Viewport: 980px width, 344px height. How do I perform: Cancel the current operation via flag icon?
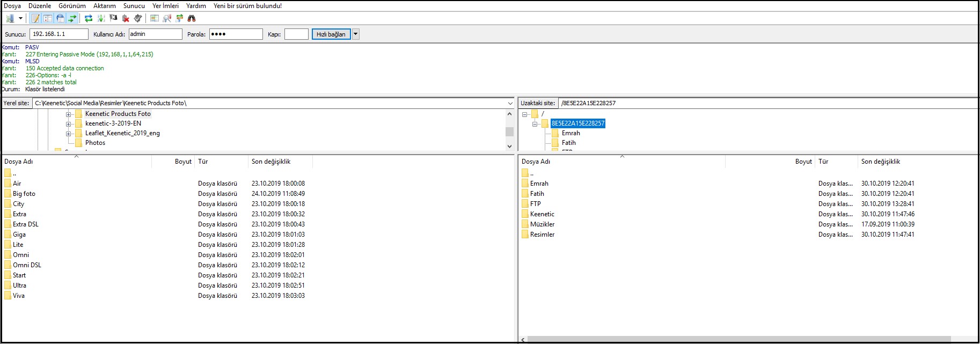(113, 18)
